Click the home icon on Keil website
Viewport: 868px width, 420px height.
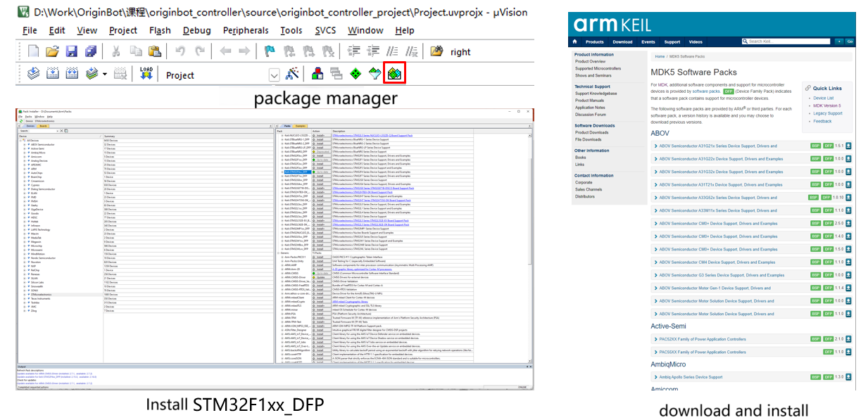(x=576, y=42)
